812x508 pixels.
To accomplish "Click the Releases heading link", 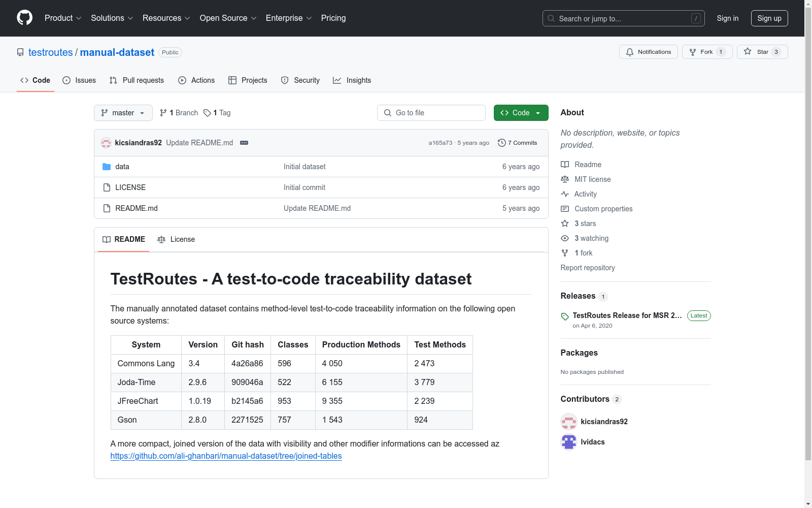I will point(578,296).
